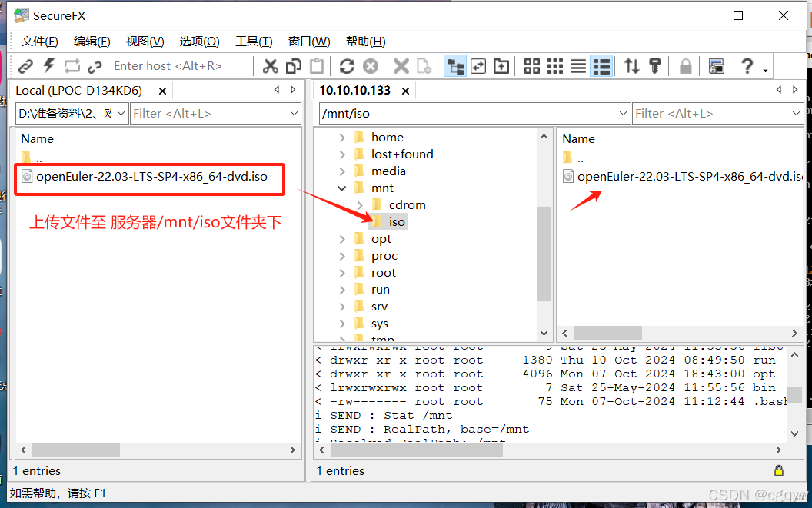Viewport: 812px width, 508px height.
Task: Expand the media folder node
Action: coord(341,171)
